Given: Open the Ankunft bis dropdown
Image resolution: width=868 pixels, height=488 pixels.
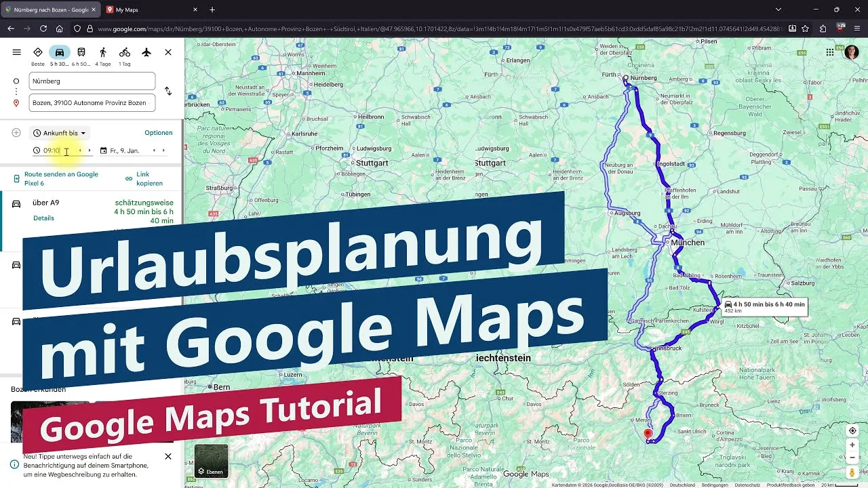Looking at the screenshot, I should coord(60,133).
